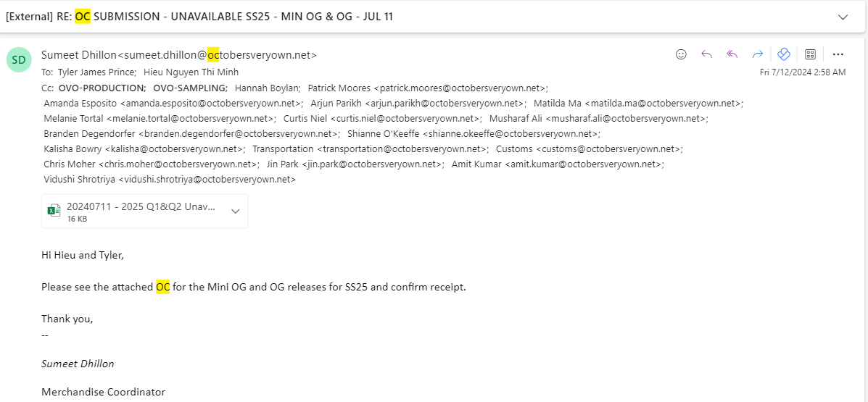Click the Excel file icon on attachment
Viewport: 868px width, 402px height.
[x=54, y=211]
